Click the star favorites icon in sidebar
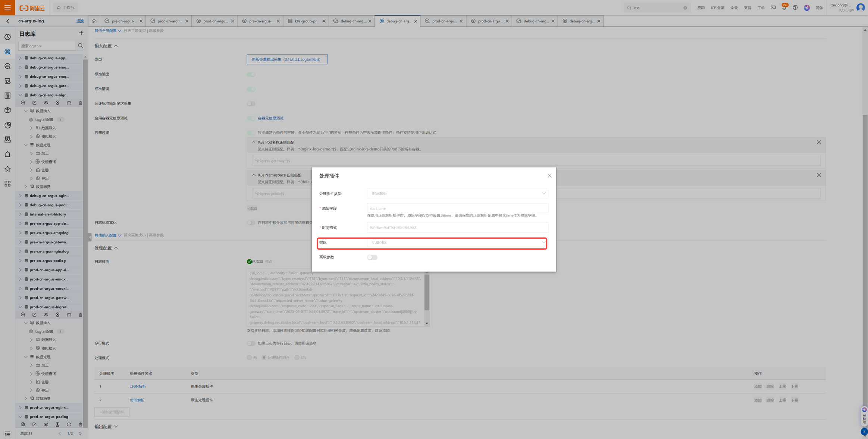868x439 pixels. point(7,169)
